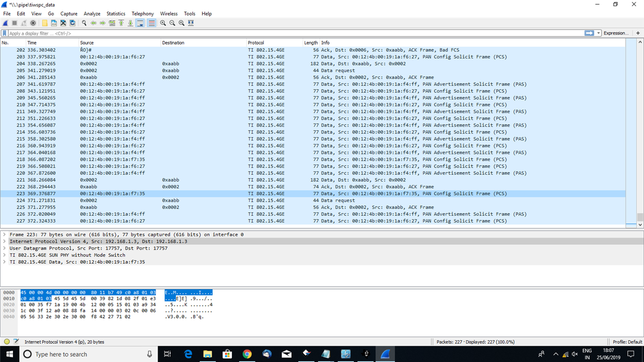The image size is (644, 362).
Task: Click the expert information status circle
Action: click(x=7, y=342)
